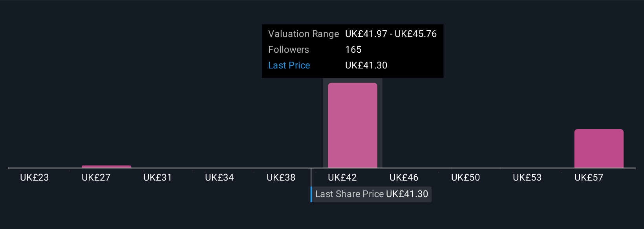
Task: Click the UK£23 axis label
Action: (35, 177)
